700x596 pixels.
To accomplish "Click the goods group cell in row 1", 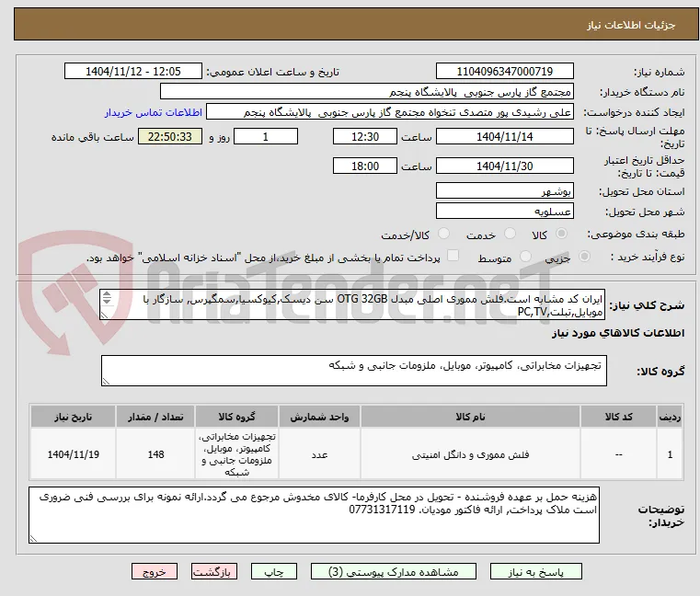I will [236, 454].
